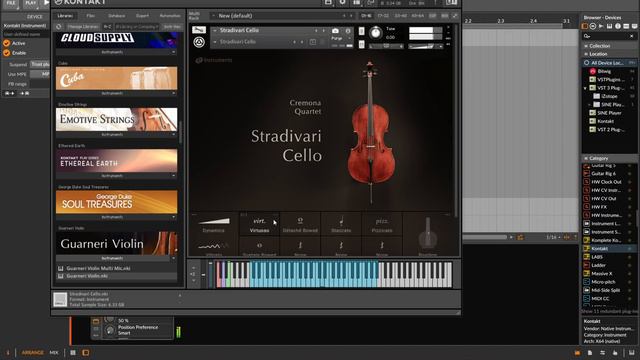Click the round Cremona logo icon in instrument header

click(x=199, y=42)
